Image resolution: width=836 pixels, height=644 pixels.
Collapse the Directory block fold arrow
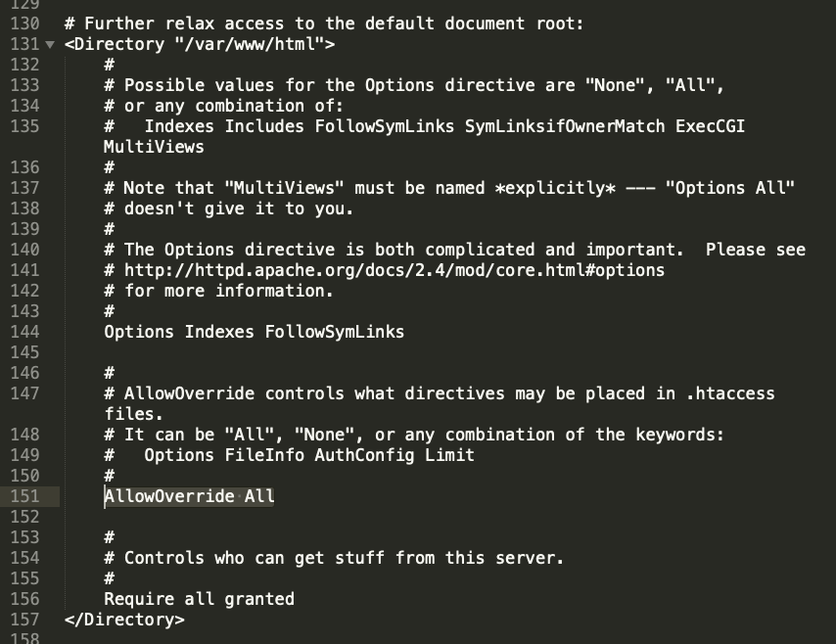[x=50, y=45]
